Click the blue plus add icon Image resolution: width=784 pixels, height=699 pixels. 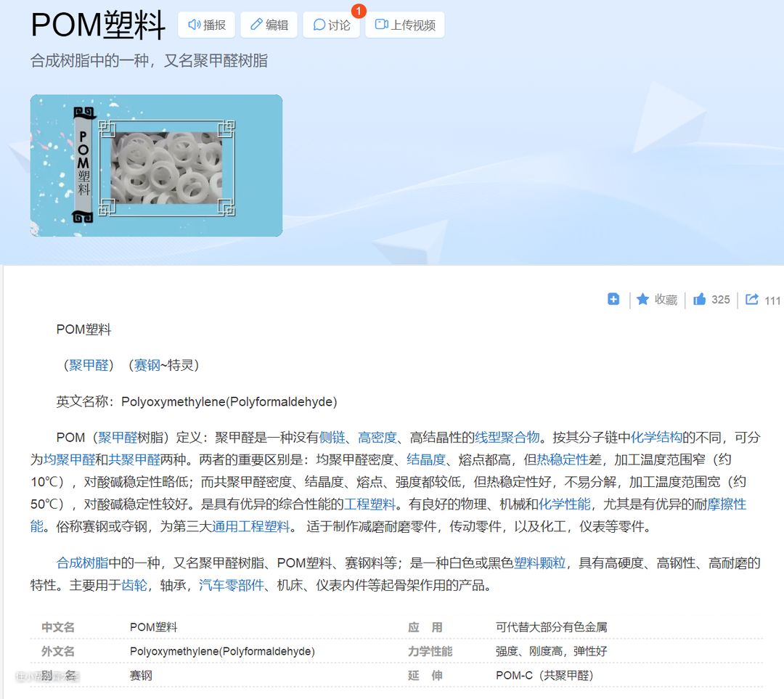click(x=613, y=299)
